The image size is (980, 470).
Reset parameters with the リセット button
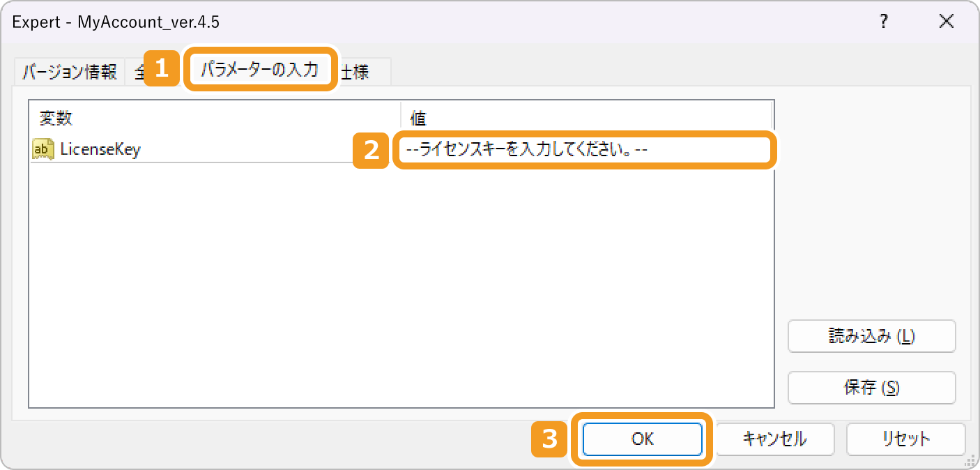(x=905, y=439)
